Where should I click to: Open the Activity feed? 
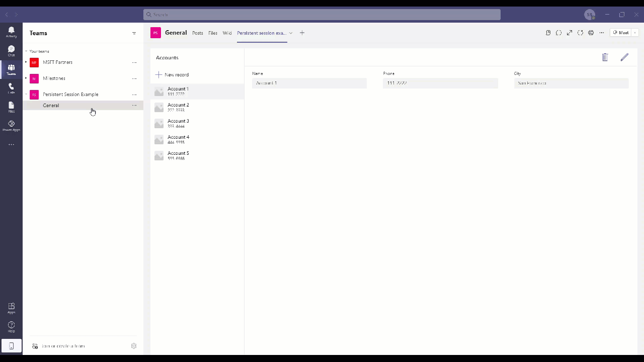pyautogui.click(x=11, y=32)
